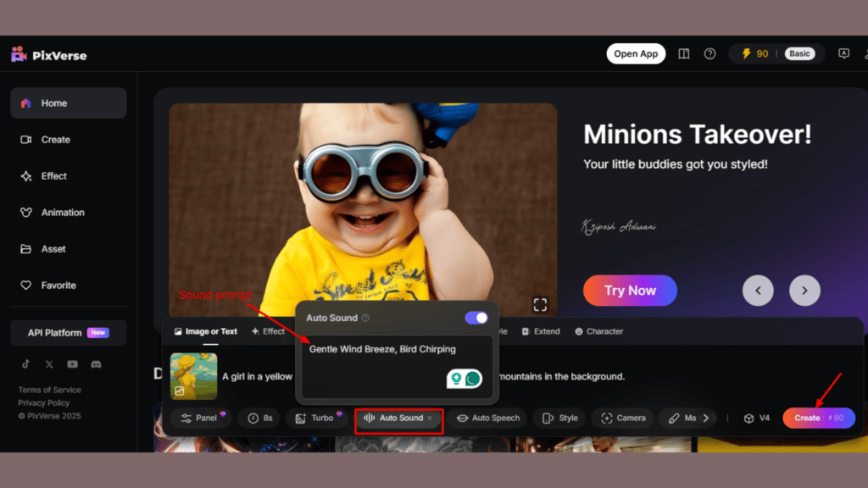
Task: Open the Style options icon
Action: [548, 418]
